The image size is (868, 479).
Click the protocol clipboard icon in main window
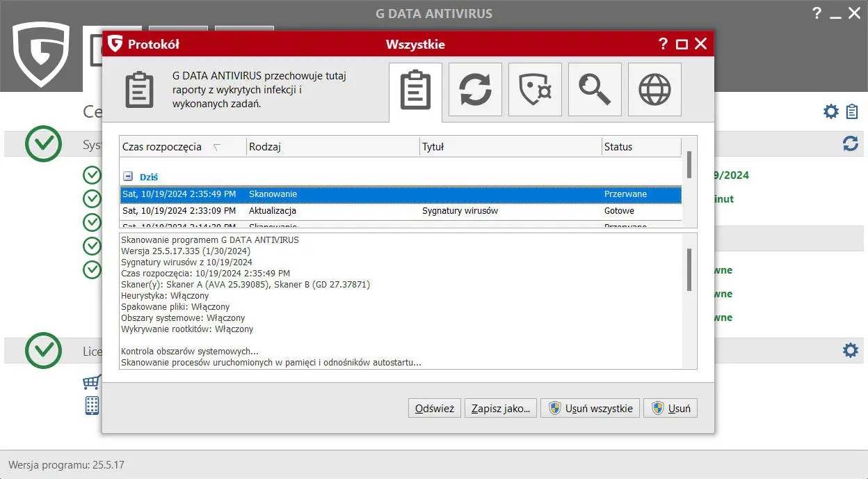[x=852, y=111]
